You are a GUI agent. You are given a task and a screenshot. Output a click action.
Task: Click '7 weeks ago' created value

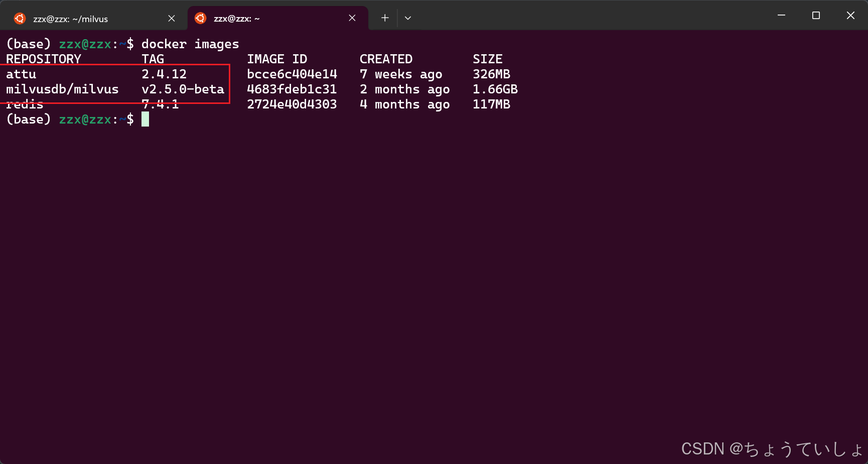[x=401, y=74]
